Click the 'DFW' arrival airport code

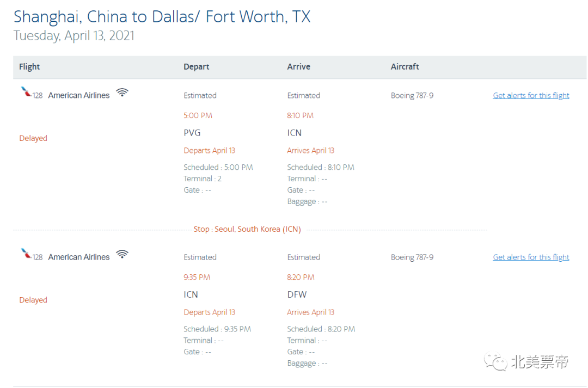(x=297, y=294)
